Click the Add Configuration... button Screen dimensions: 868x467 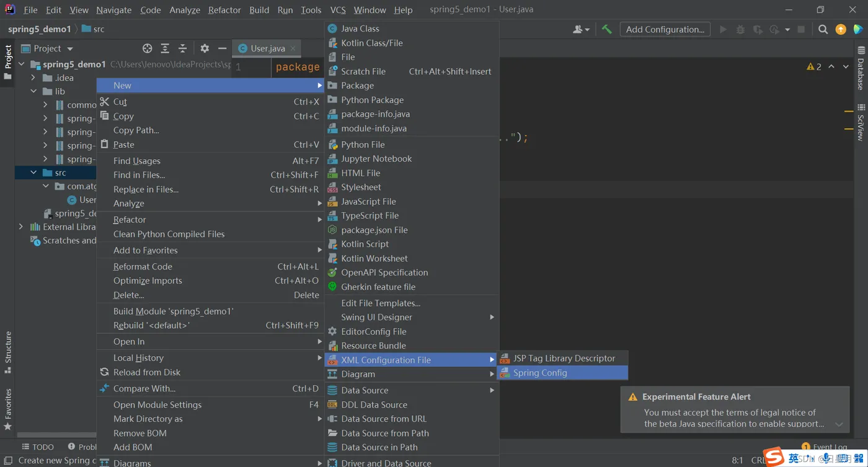pyautogui.click(x=665, y=29)
